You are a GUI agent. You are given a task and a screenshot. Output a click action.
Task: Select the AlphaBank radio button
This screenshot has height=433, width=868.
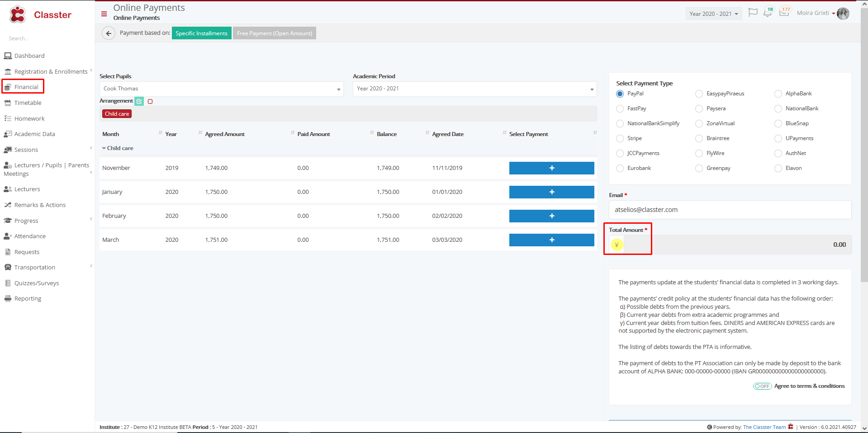(778, 94)
